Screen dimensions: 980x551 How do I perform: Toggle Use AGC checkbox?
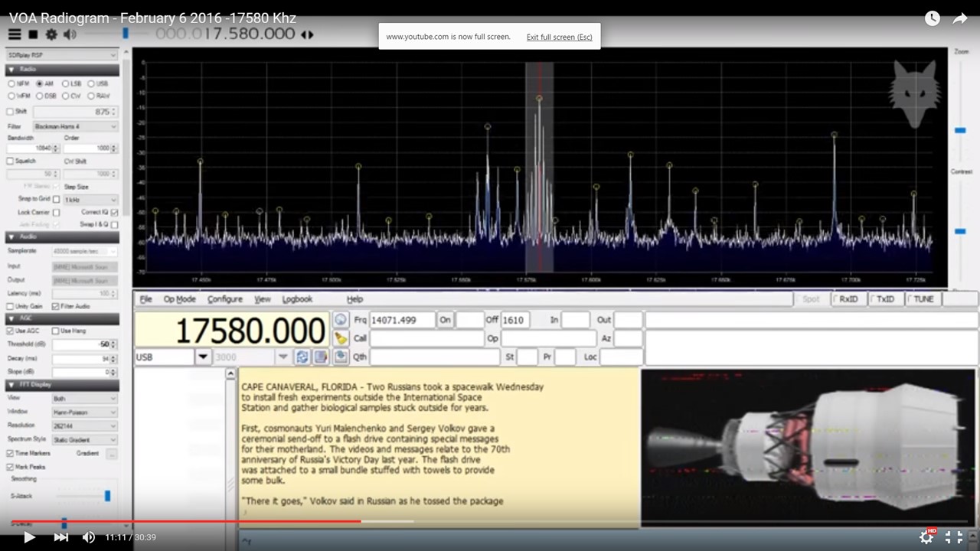10,331
